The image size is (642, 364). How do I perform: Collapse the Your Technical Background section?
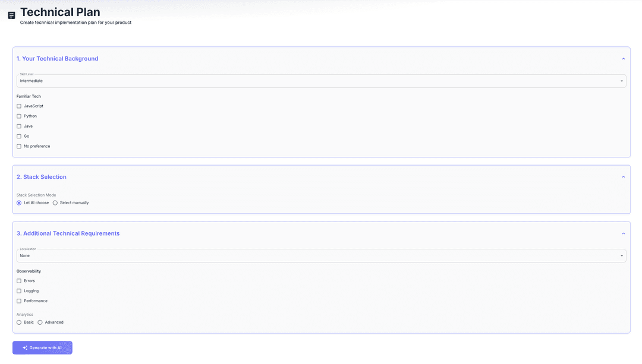623,59
